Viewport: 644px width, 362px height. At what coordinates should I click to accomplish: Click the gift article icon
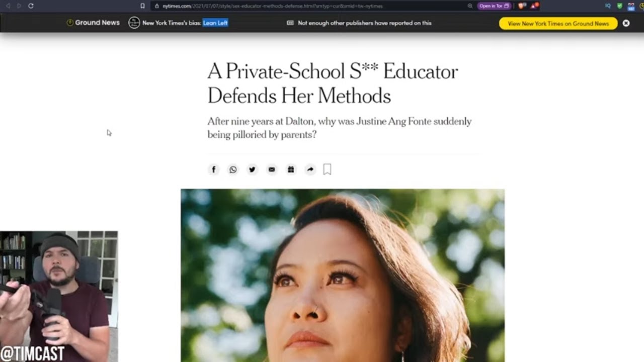[x=291, y=169]
